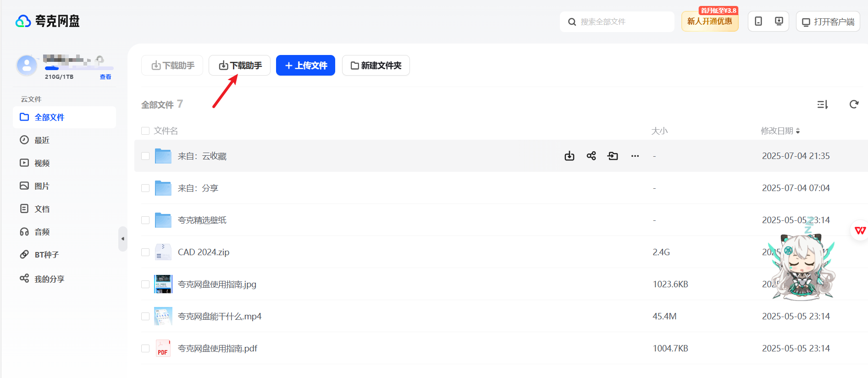Open the mobile phone app icon
The image size is (868, 378).
(758, 21)
